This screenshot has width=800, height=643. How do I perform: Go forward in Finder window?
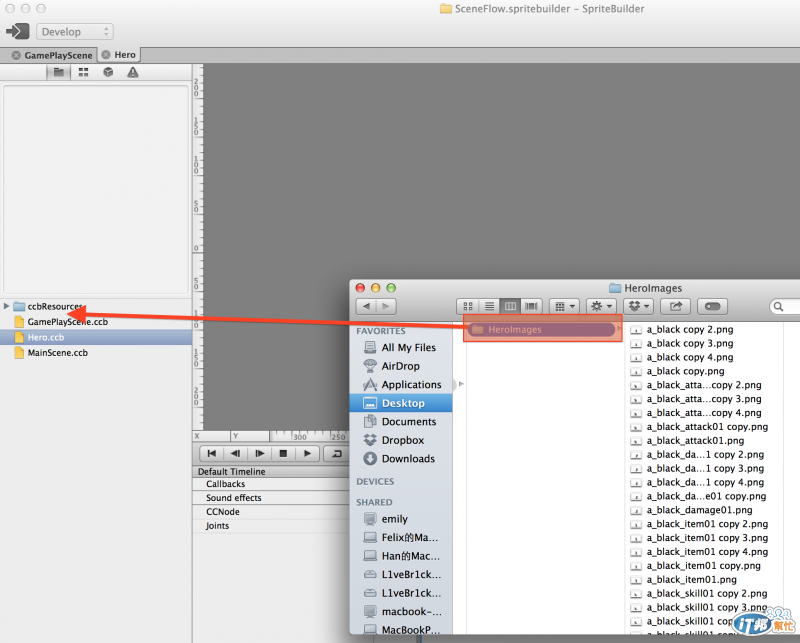386,306
